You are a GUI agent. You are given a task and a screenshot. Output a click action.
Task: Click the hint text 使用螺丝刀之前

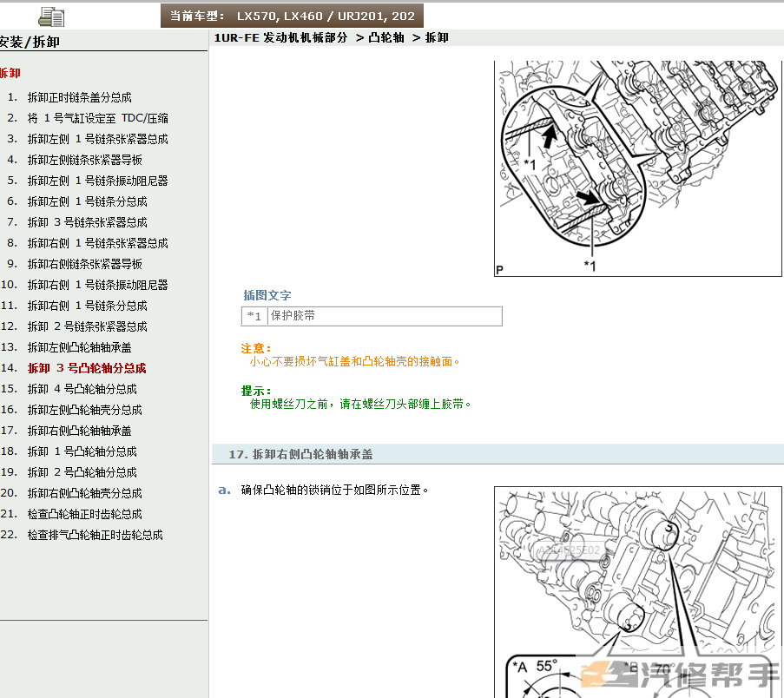click(x=360, y=404)
